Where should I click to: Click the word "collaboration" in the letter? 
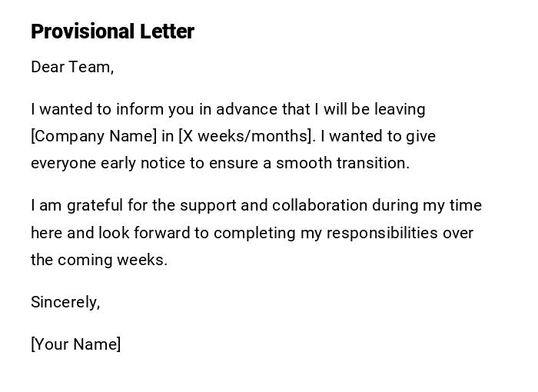pos(320,205)
